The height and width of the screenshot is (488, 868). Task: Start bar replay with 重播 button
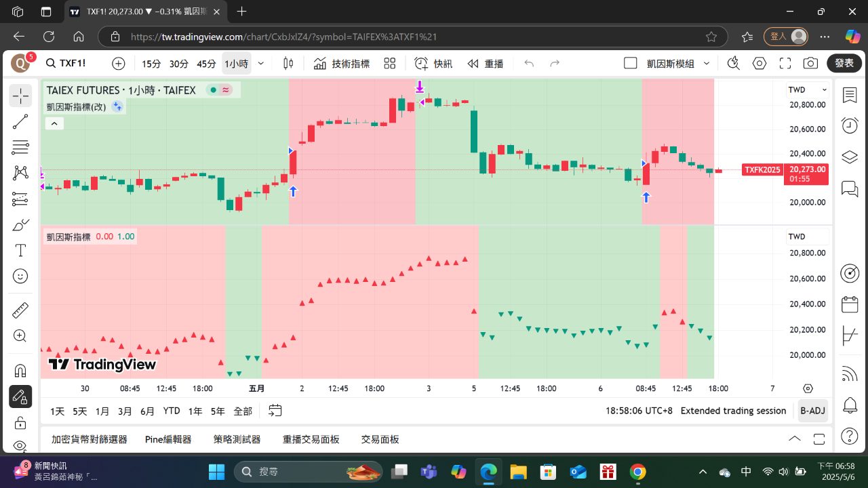click(486, 64)
